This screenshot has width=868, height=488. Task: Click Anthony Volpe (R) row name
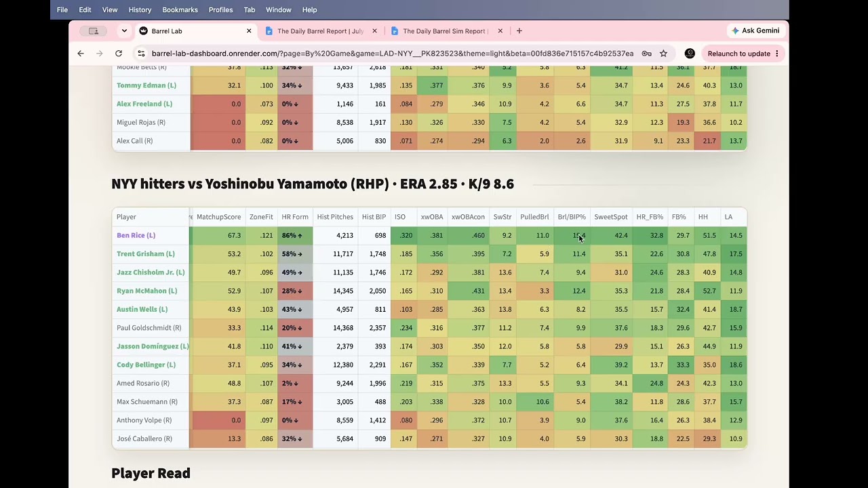tap(144, 420)
